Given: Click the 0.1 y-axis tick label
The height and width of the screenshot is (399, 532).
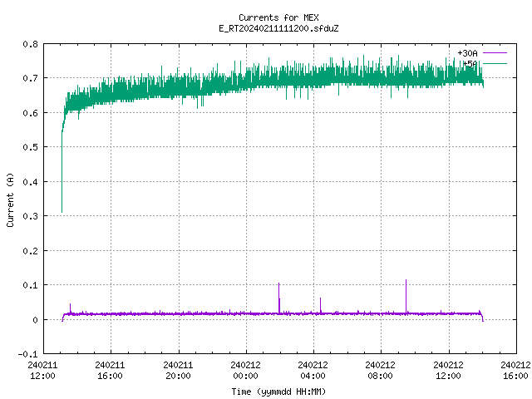Looking at the screenshot, I should coord(30,285).
